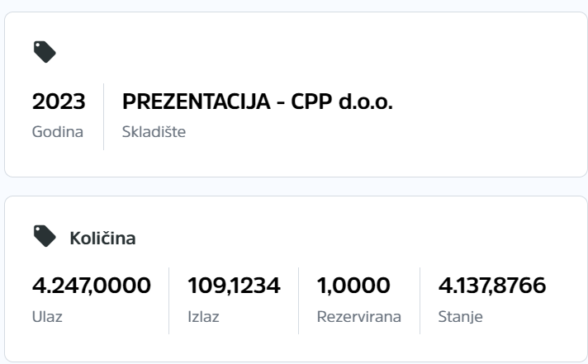Select warehouse name PREZENTACIJA - CPP d.o.o.
588x364 pixels.
coord(258,102)
